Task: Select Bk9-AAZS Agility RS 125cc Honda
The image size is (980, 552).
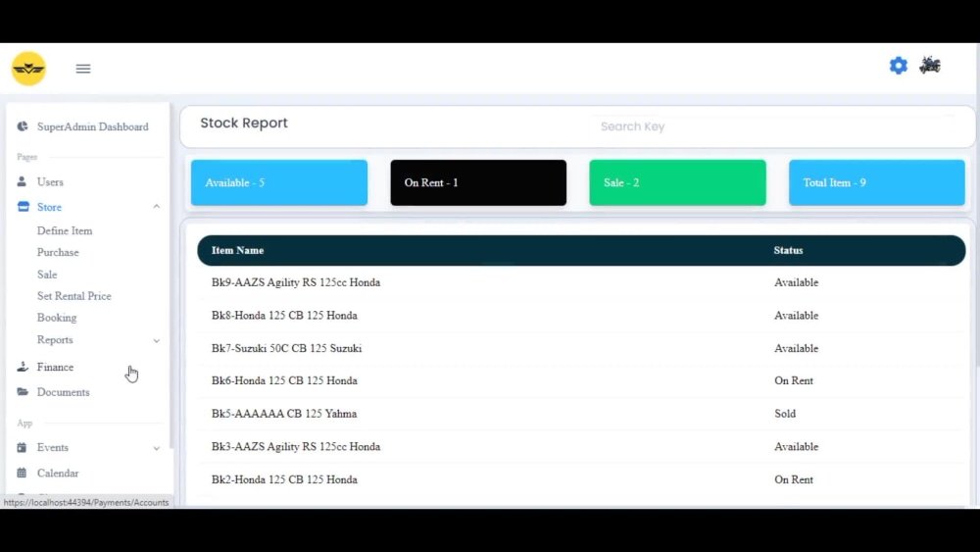Action: [296, 282]
